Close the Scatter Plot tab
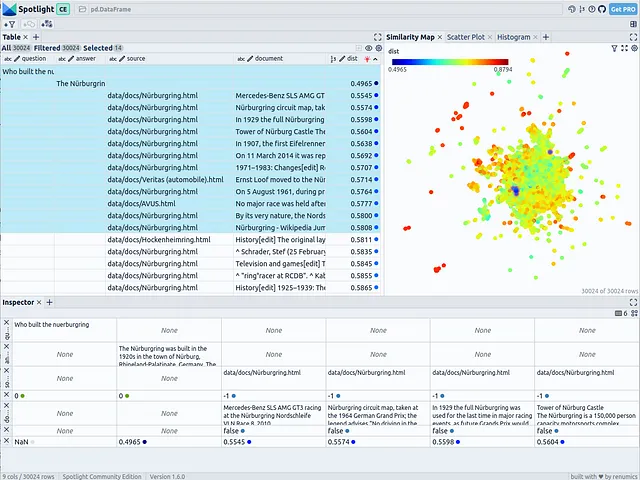 [x=490, y=37]
